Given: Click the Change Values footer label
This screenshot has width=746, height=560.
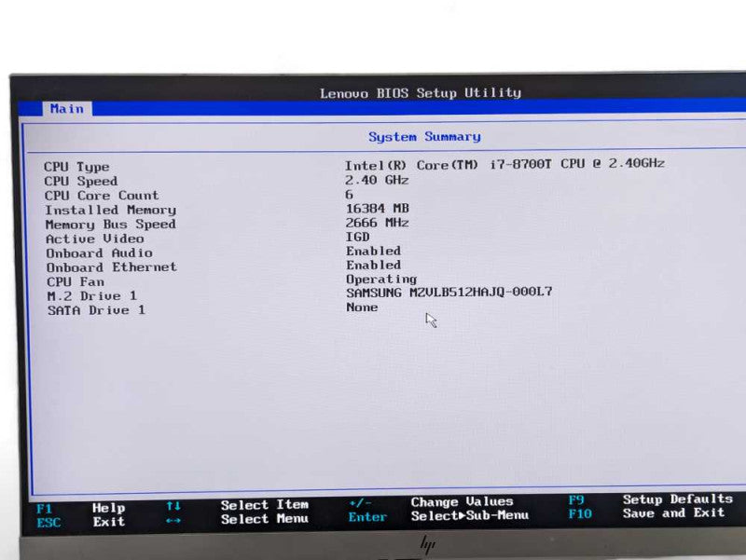Looking at the screenshot, I should click(462, 501).
